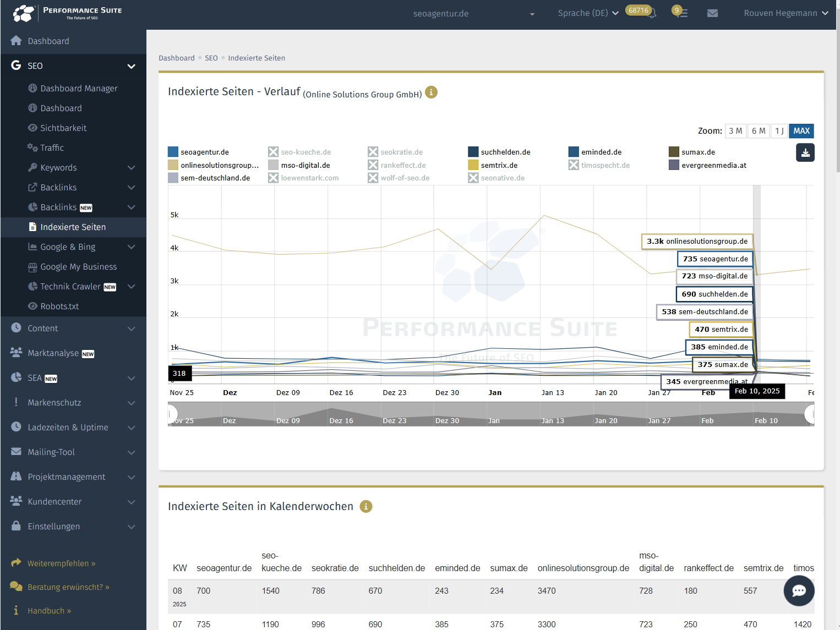Expand the Keywords submenu chevron
Image resolution: width=840 pixels, height=630 pixels.
[x=132, y=167]
